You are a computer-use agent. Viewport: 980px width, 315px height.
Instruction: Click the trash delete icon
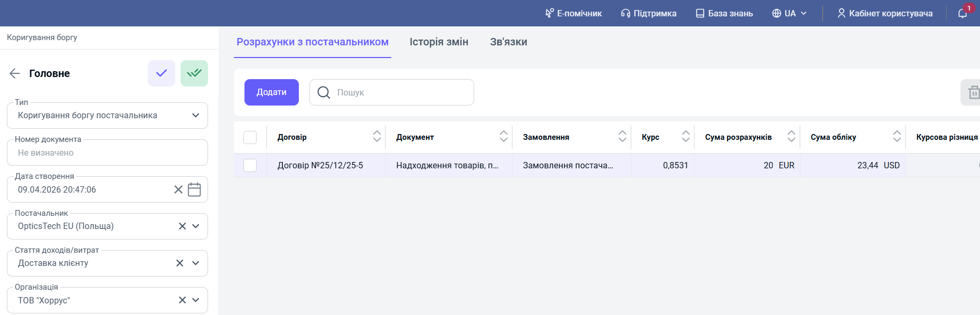pyautogui.click(x=973, y=92)
